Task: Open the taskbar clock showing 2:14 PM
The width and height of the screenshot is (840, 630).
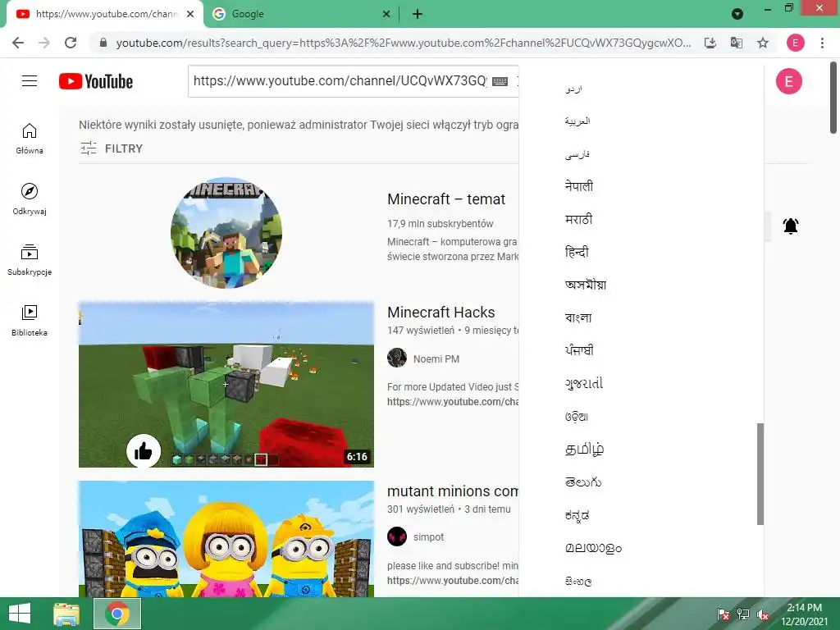Action: point(804,614)
